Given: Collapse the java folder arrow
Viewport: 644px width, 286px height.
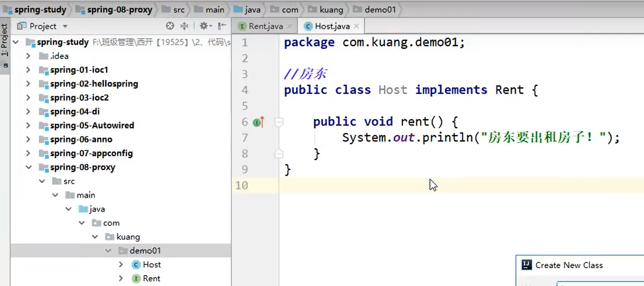Looking at the screenshot, I should click(69, 209).
